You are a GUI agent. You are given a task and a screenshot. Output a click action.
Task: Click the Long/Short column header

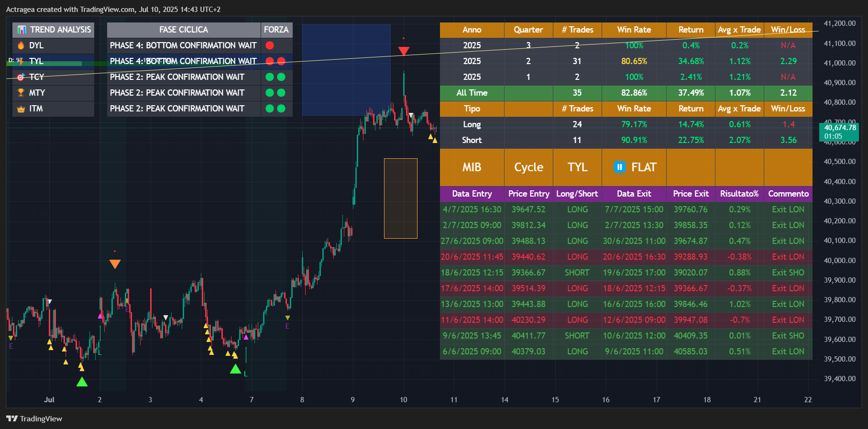click(x=577, y=194)
